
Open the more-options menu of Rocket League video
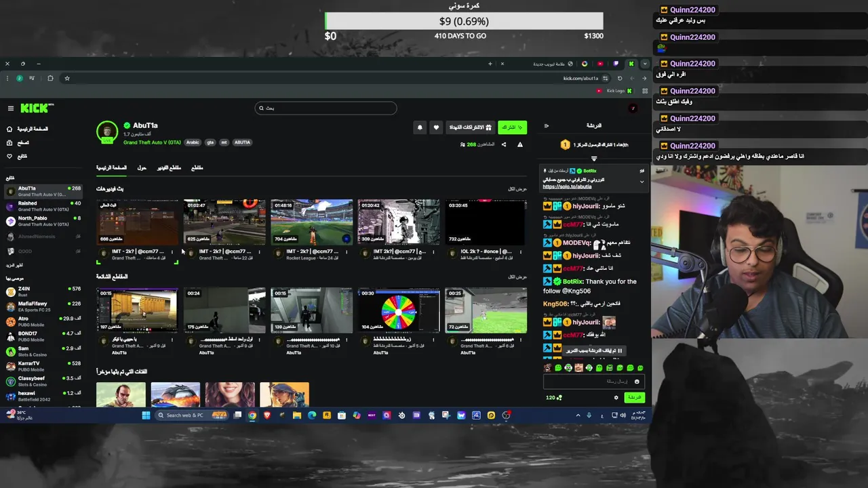[x=347, y=252]
